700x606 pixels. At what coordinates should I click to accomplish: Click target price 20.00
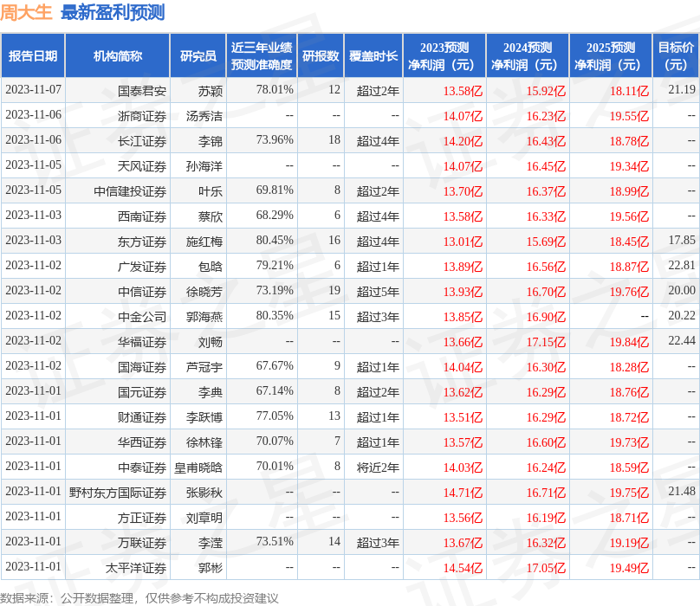coord(682,291)
